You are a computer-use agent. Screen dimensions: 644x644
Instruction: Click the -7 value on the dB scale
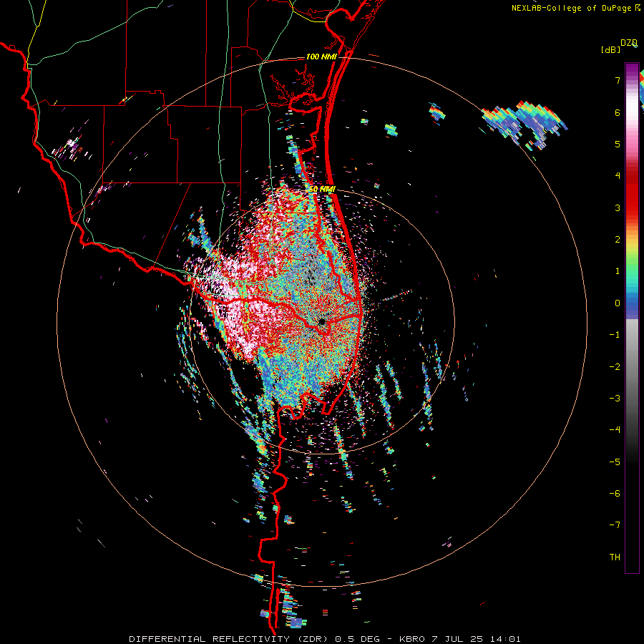click(x=615, y=525)
